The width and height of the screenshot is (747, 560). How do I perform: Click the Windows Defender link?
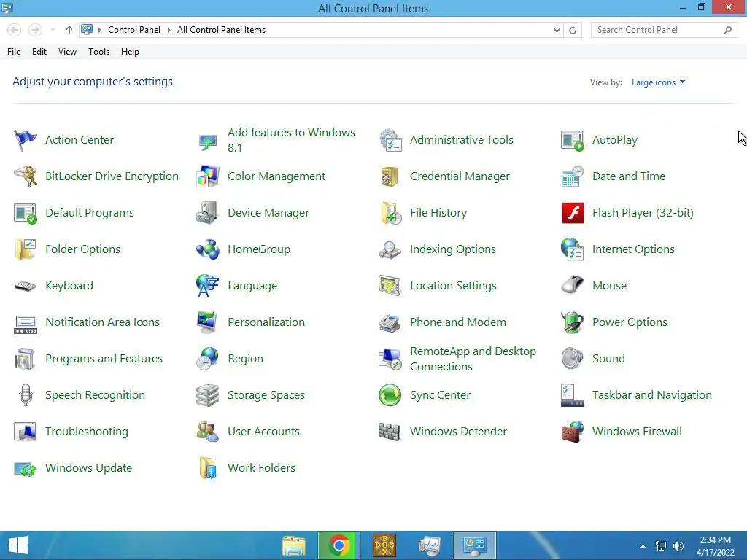[x=458, y=432]
